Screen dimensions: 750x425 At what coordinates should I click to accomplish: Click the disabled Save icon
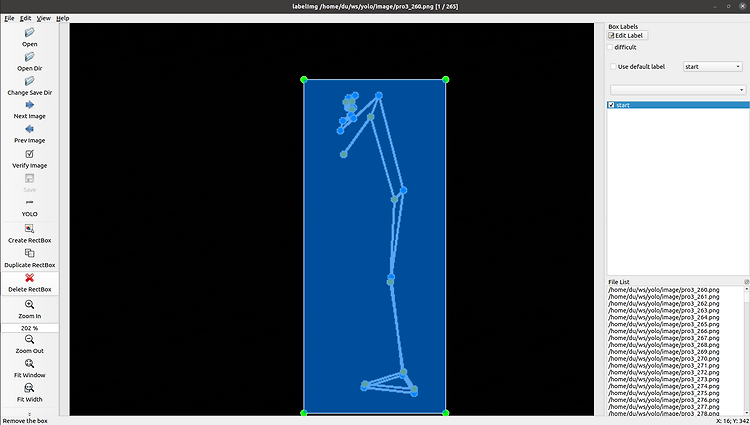(x=29, y=178)
